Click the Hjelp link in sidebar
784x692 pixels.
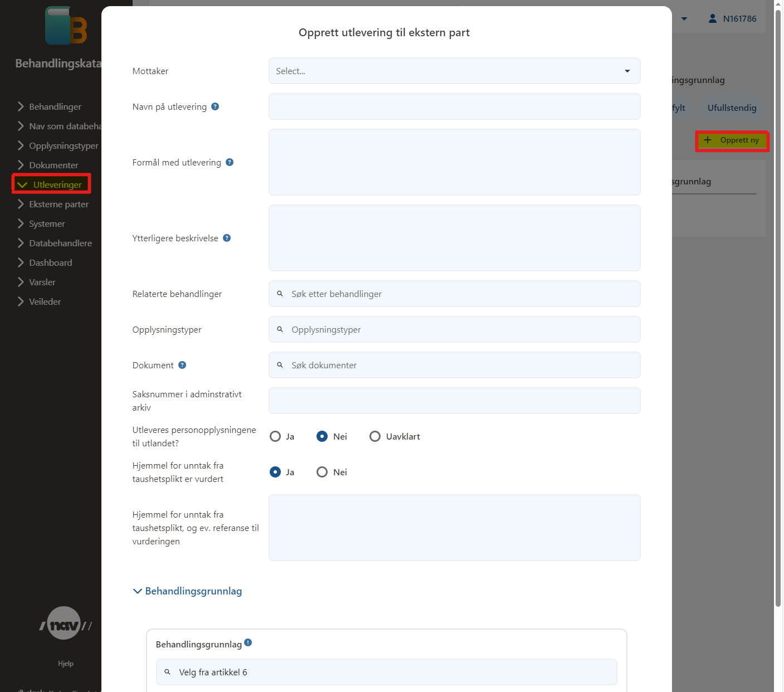(x=66, y=664)
